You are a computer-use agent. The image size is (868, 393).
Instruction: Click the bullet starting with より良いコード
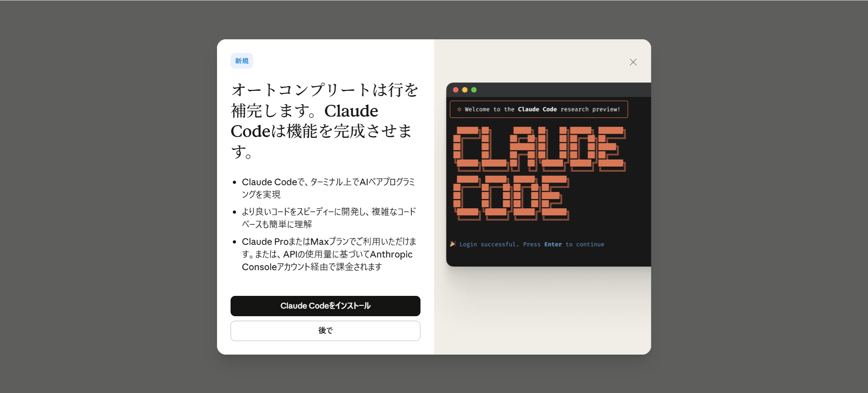(328, 218)
